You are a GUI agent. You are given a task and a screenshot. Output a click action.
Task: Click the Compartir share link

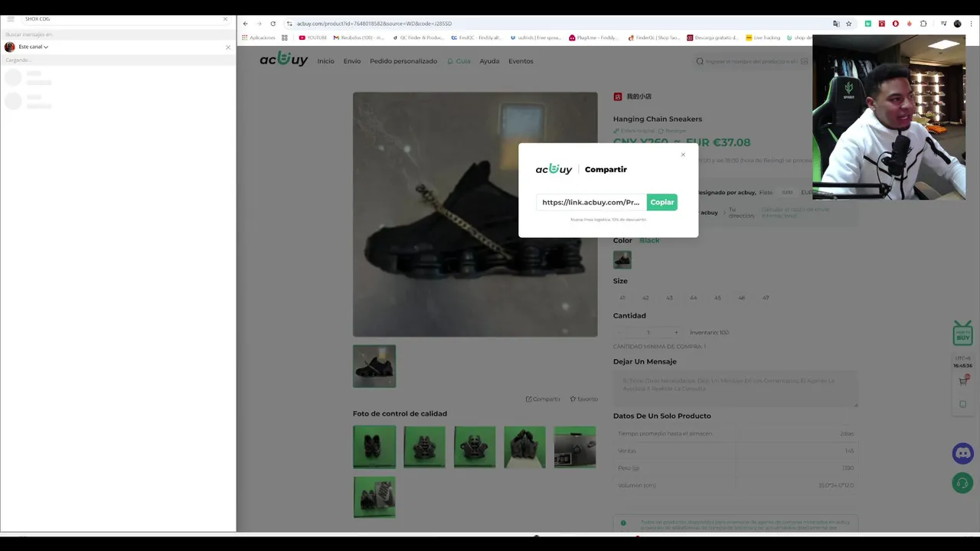(x=543, y=399)
